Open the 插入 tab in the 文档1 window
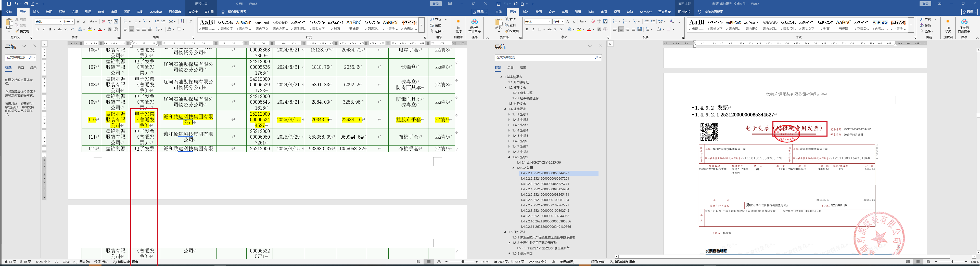Viewport: 980px width, 266px height. (x=36, y=12)
